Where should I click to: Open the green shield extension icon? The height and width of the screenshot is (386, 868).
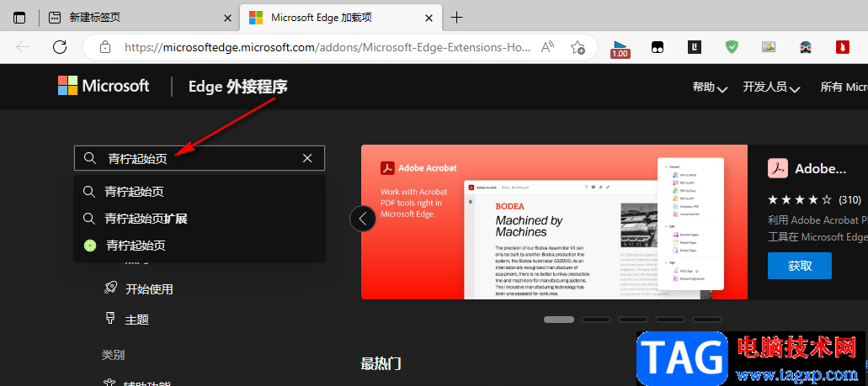click(x=732, y=48)
